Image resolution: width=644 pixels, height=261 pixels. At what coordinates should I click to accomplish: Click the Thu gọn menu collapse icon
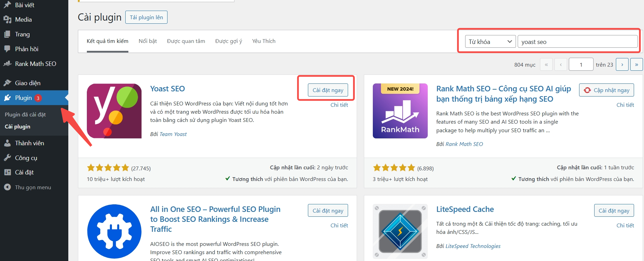[7, 187]
